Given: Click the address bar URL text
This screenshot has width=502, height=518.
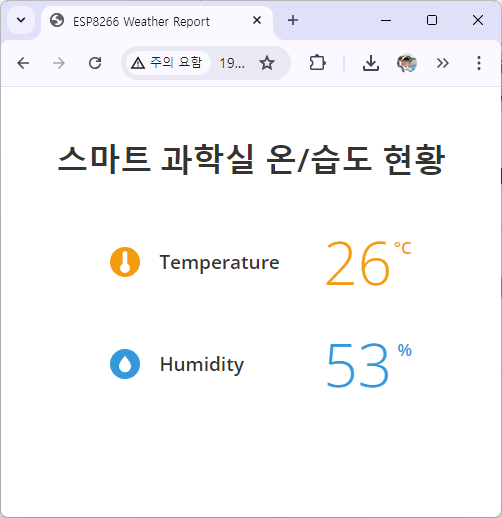Looking at the screenshot, I should (x=232, y=63).
